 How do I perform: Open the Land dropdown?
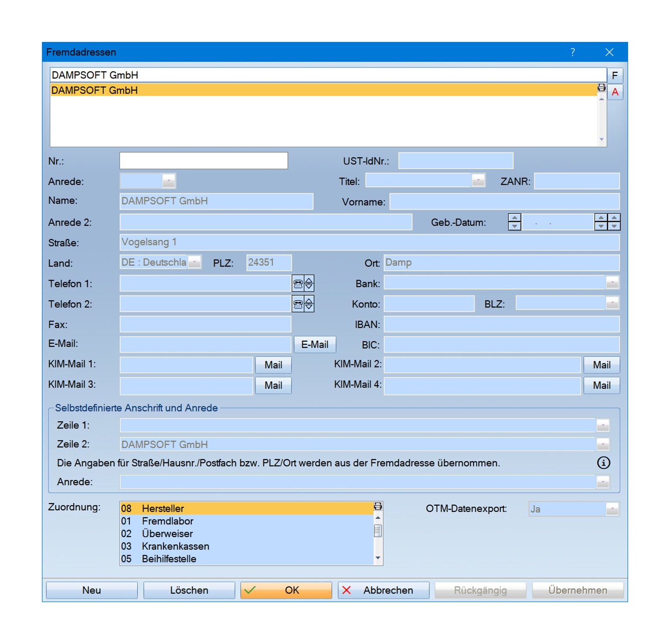195,262
